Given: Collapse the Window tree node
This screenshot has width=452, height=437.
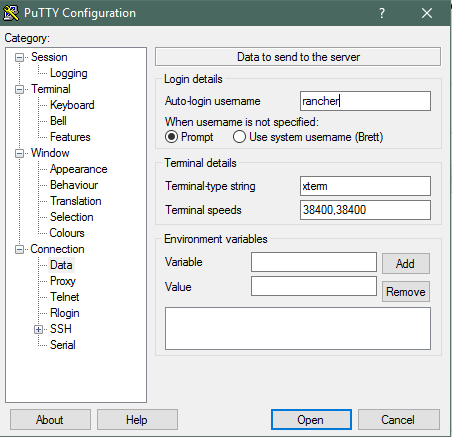Looking at the screenshot, I should (x=19, y=153).
